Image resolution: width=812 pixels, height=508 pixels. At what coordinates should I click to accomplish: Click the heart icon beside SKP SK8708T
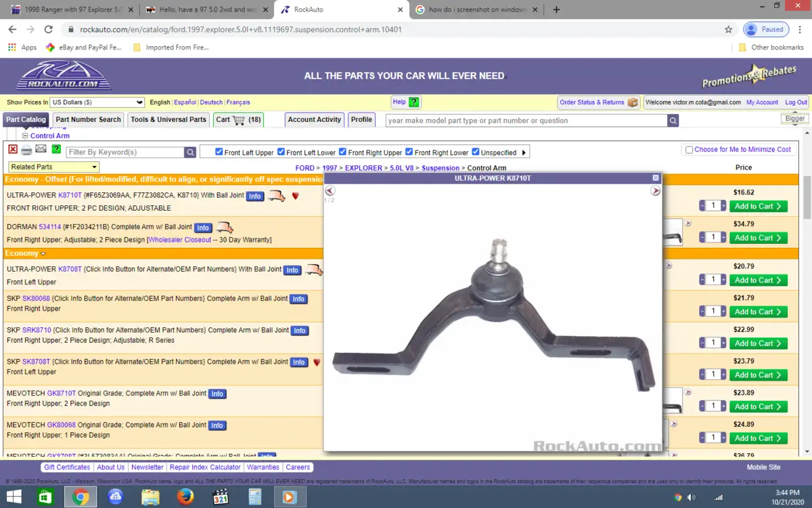pyautogui.click(x=317, y=362)
